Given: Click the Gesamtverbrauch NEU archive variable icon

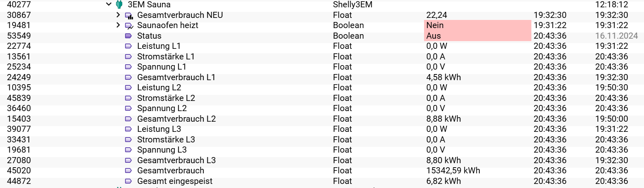Looking at the screenshot, I should [x=129, y=15].
